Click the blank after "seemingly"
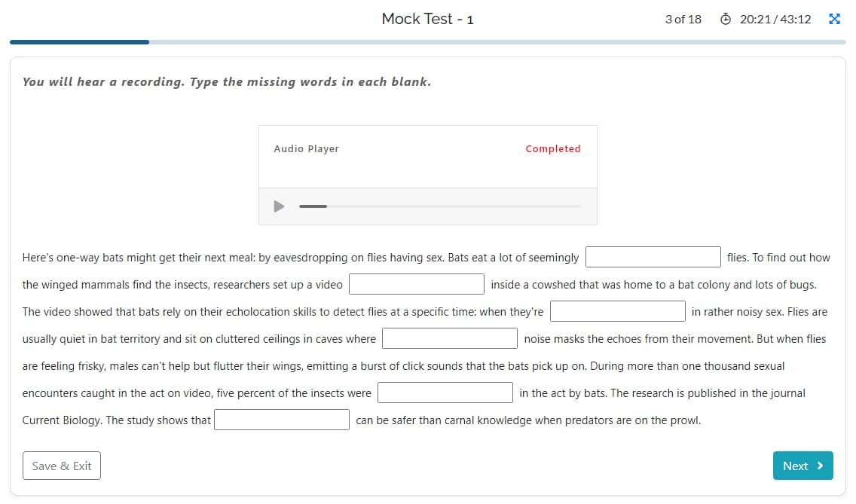856x504 pixels. click(x=653, y=258)
